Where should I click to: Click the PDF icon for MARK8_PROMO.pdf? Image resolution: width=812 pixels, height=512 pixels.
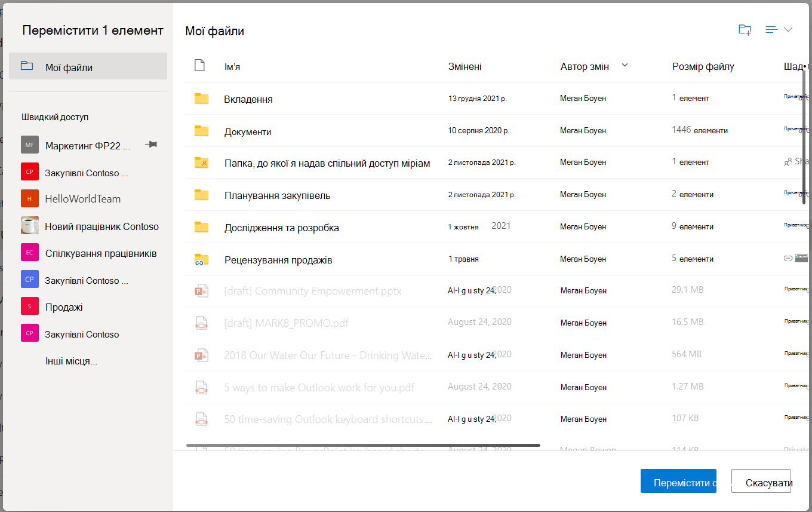point(201,323)
